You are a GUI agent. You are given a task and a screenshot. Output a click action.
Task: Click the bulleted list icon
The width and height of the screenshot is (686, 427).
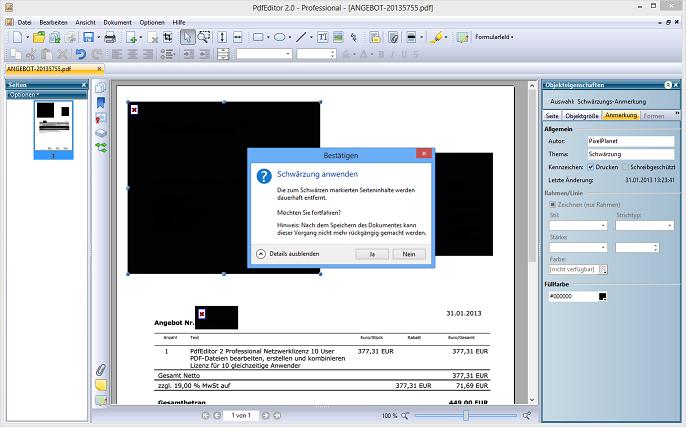click(x=167, y=54)
